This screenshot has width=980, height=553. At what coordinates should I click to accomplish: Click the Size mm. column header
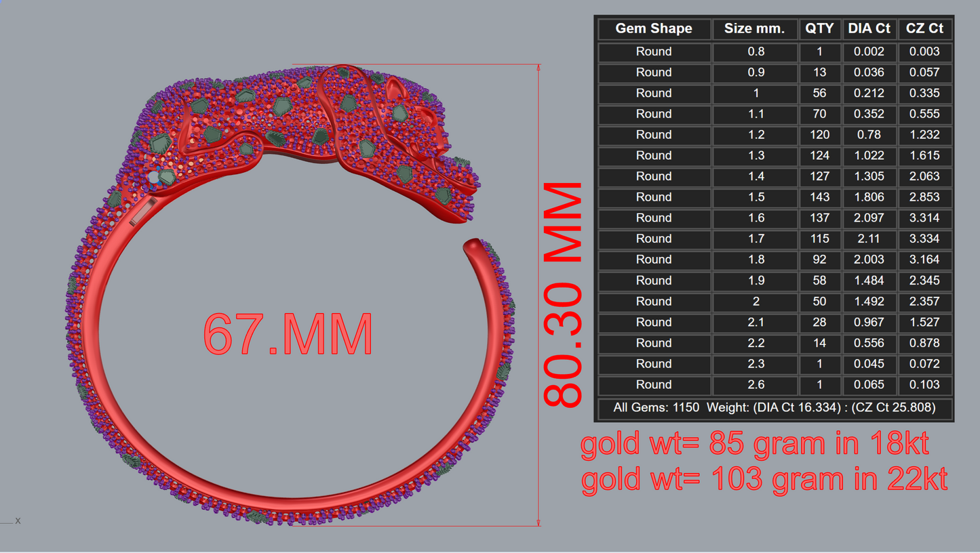click(755, 28)
